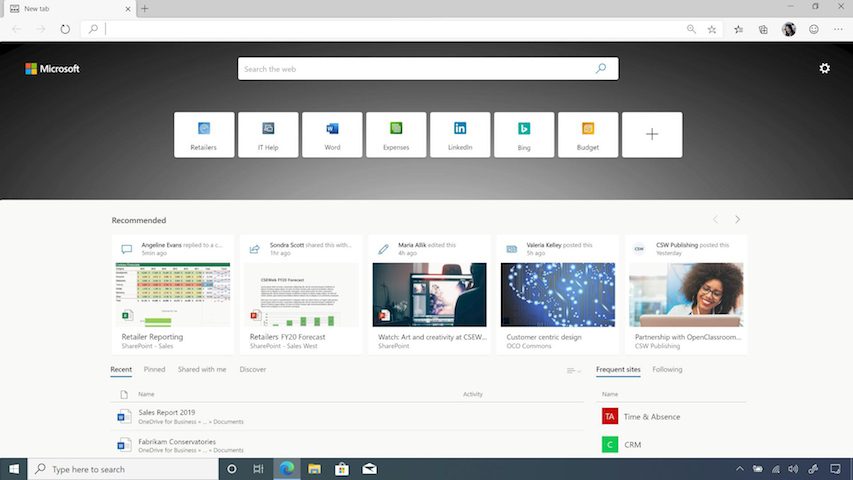Open the Bing quick link tile

pos(524,134)
